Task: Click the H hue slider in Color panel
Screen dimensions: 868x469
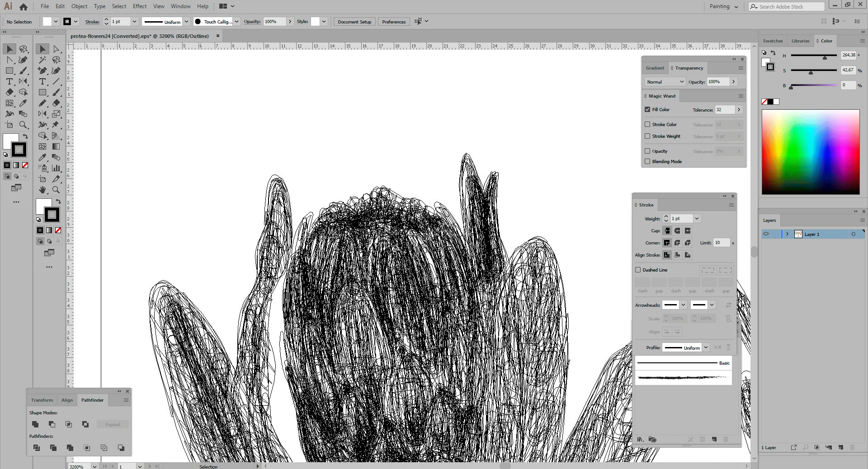Action: pos(813,56)
